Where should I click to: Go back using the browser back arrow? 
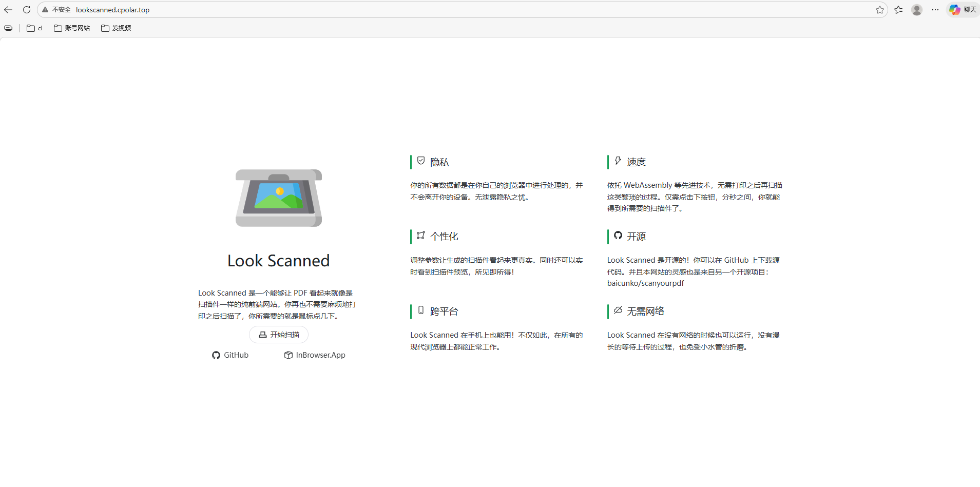(8, 10)
